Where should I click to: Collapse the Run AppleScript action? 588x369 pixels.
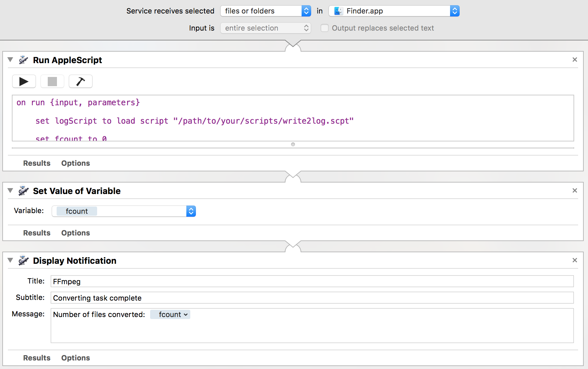click(10, 60)
